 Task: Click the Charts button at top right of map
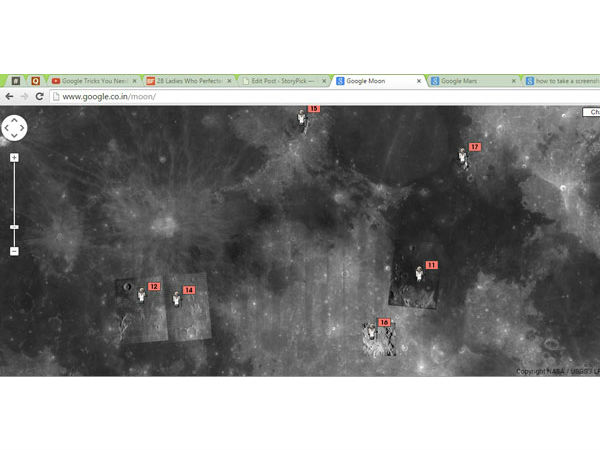point(590,113)
